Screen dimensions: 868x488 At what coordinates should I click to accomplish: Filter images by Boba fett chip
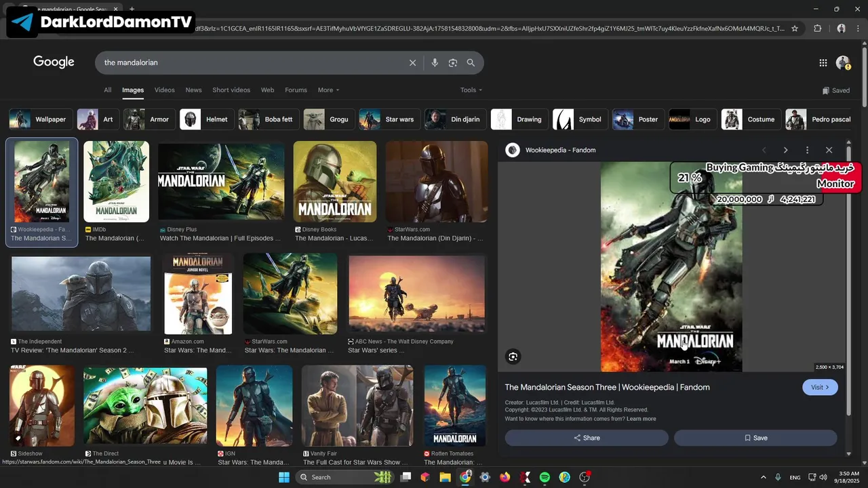pos(268,119)
